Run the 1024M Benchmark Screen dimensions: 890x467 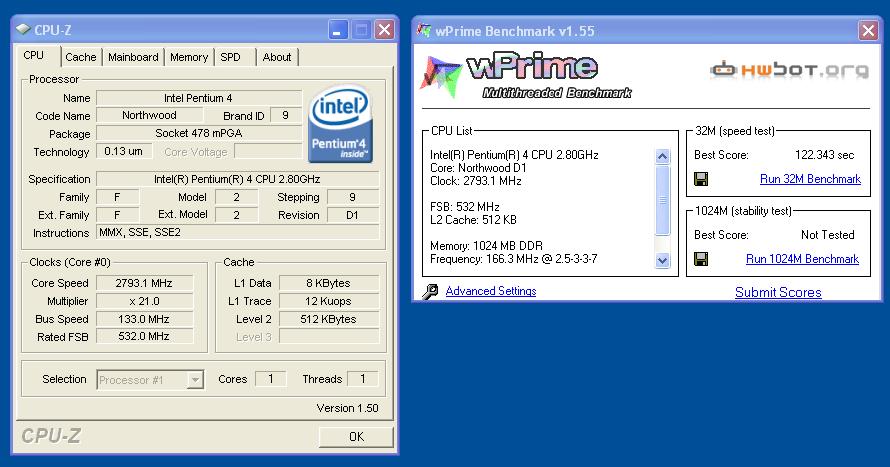pos(802,259)
